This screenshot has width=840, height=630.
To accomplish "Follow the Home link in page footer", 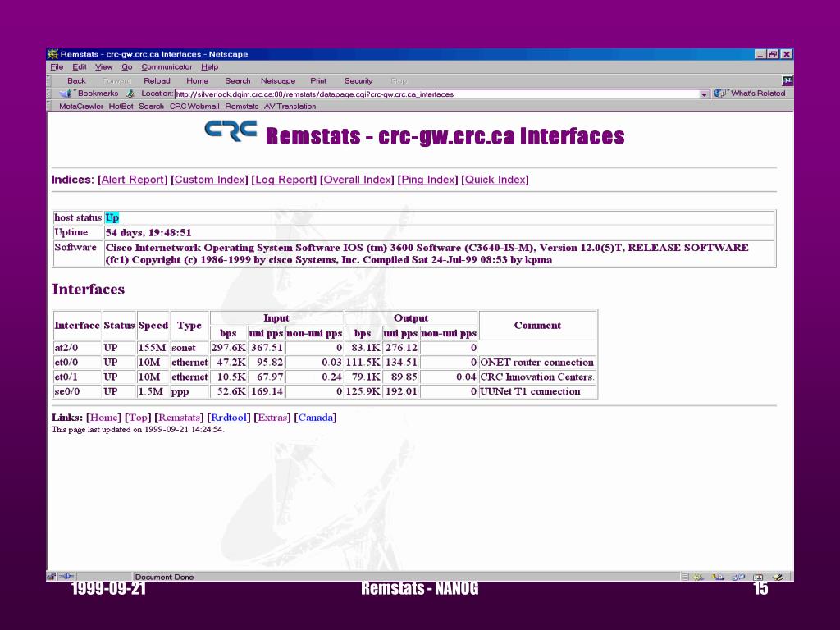I will click(104, 418).
